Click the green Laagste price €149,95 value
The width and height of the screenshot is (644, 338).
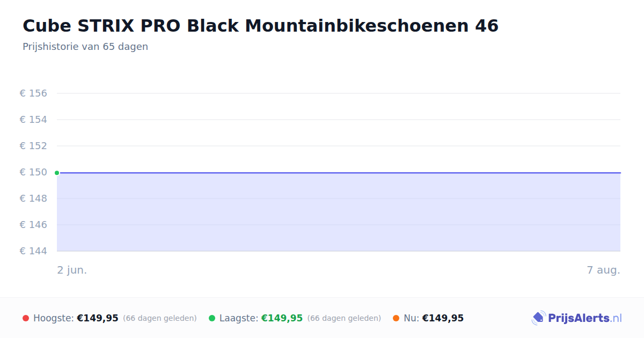click(282, 318)
